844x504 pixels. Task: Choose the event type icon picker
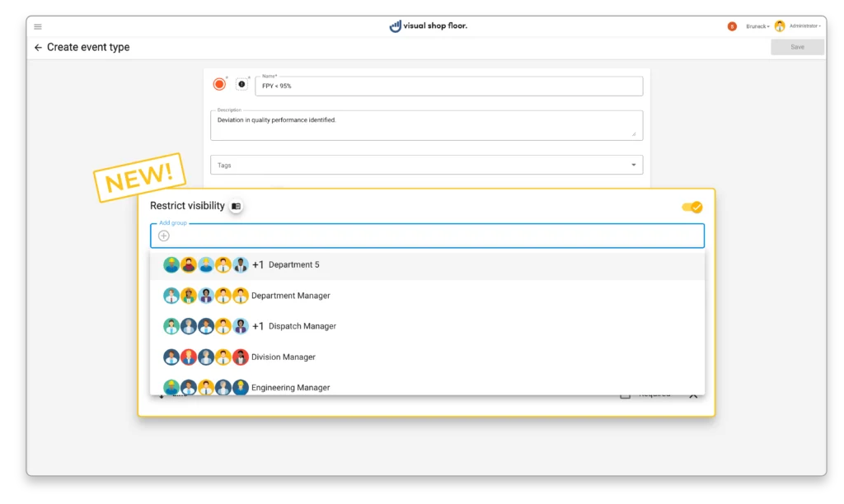[241, 84]
